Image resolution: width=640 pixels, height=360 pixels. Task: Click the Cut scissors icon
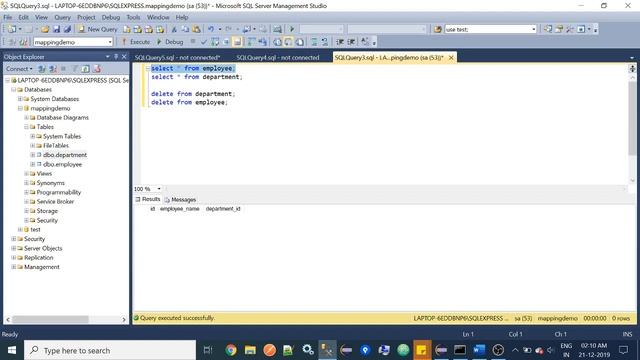[174, 29]
